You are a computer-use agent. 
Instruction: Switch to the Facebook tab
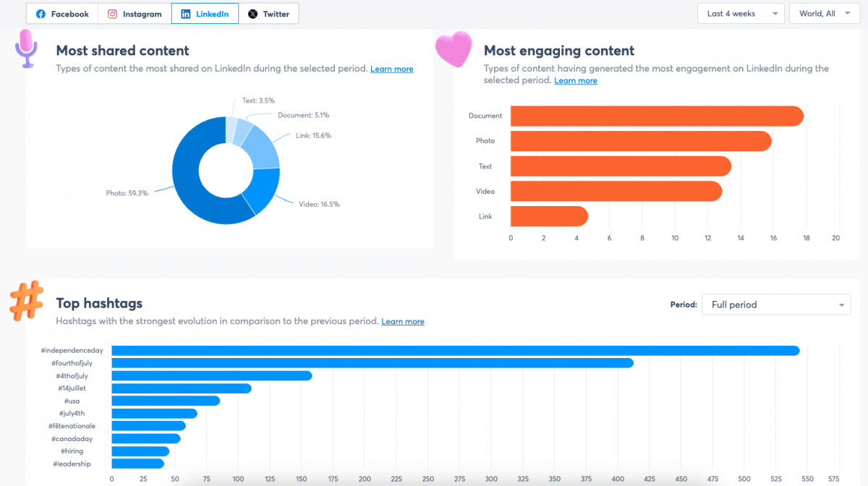[x=61, y=13]
